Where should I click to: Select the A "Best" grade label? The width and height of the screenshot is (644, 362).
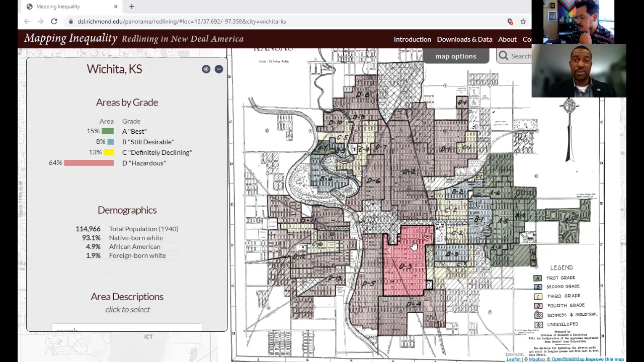(134, 131)
